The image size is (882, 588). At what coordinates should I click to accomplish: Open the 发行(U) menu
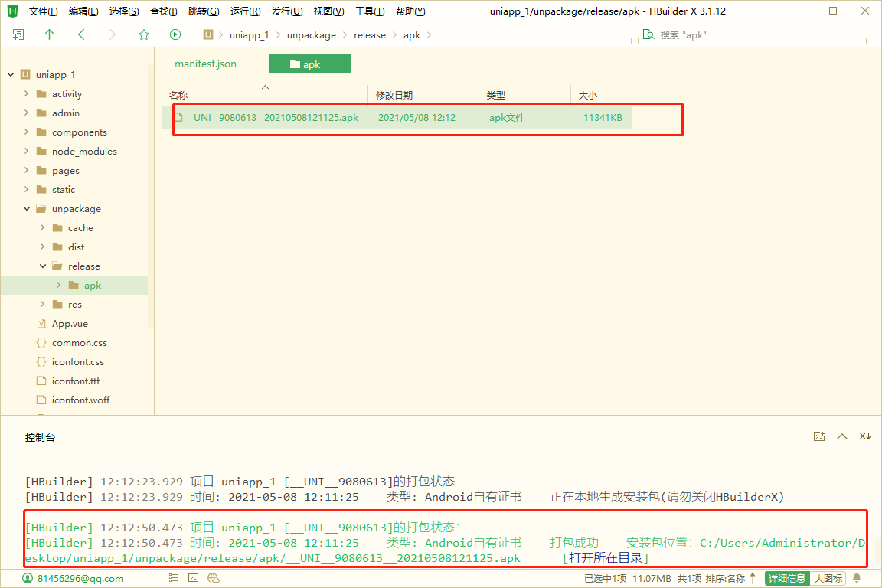click(x=287, y=11)
